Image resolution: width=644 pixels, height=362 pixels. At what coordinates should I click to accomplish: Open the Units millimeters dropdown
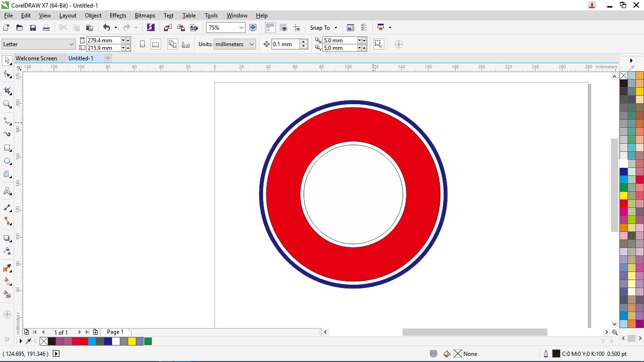[252, 44]
